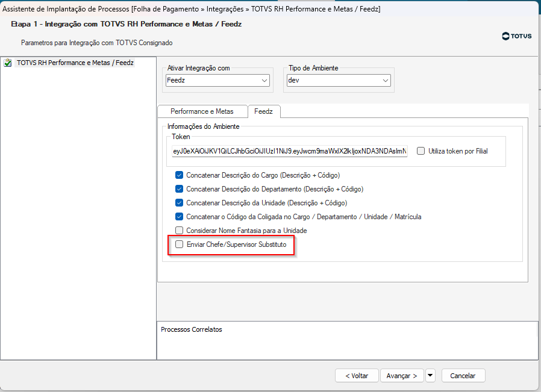Uncheck Concatenar Descrição da Unidade
The width and height of the screenshot is (541, 392).
(x=179, y=203)
